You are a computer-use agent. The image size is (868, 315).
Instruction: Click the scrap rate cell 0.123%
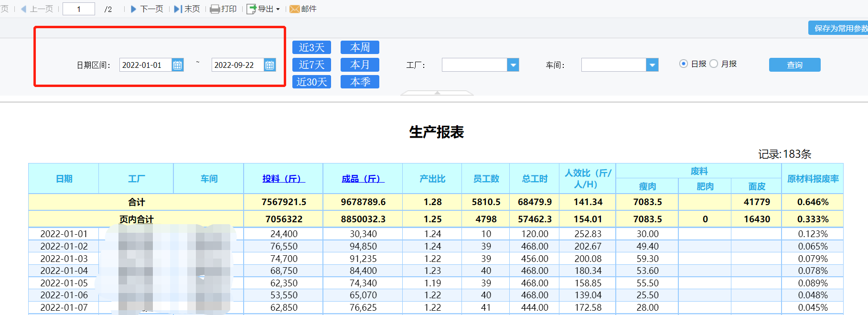pos(813,234)
